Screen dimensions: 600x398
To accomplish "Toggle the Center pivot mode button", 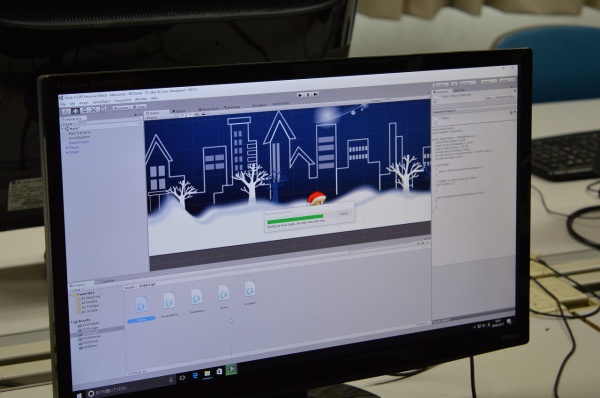I will [x=121, y=108].
